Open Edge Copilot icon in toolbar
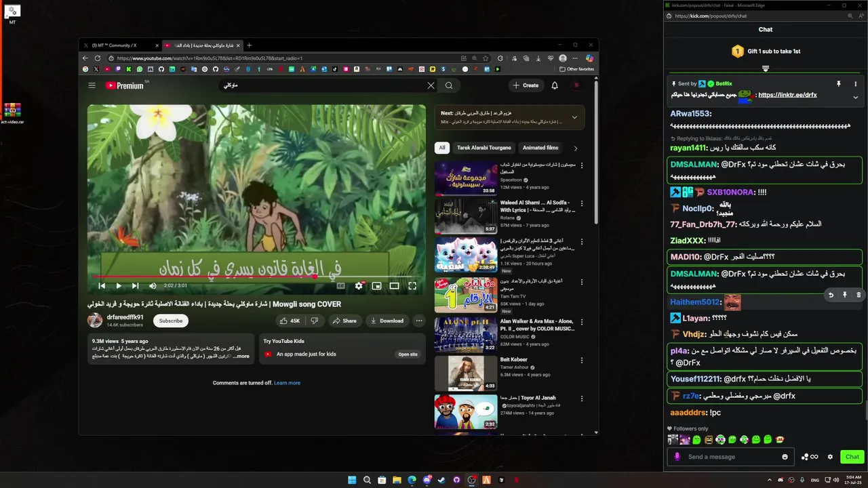The height and width of the screenshot is (488, 868). click(x=589, y=58)
